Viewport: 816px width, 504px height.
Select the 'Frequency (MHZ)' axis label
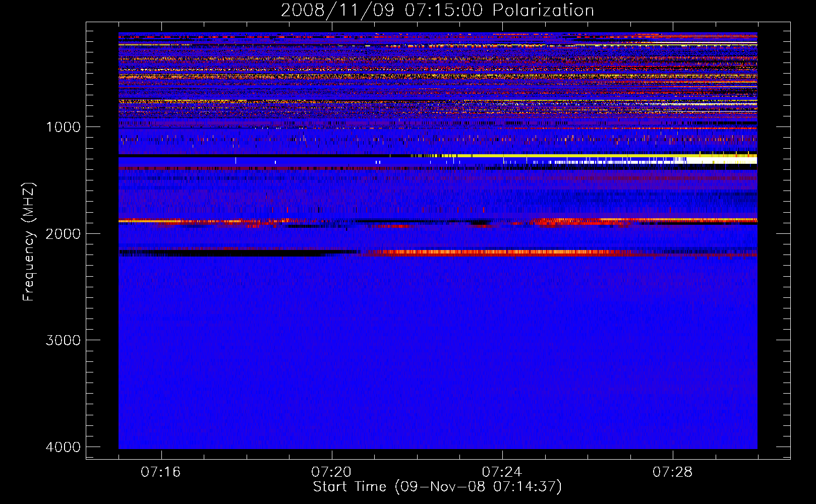coord(29,242)
